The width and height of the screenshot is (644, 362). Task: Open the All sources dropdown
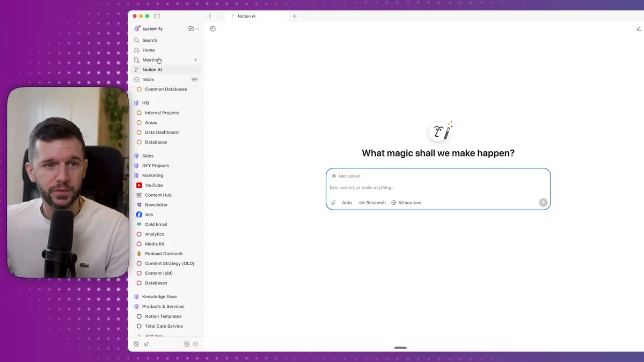coord(406,202)
